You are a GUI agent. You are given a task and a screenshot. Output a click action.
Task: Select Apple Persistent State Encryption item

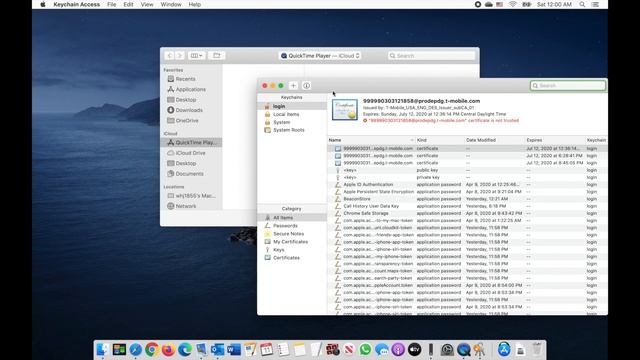pos(467,191)
